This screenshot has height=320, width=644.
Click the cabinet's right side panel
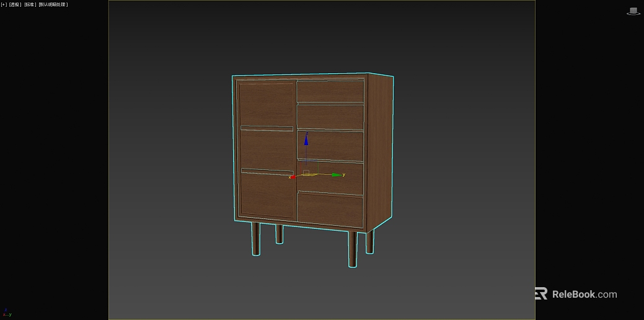(x=379, y=153)
